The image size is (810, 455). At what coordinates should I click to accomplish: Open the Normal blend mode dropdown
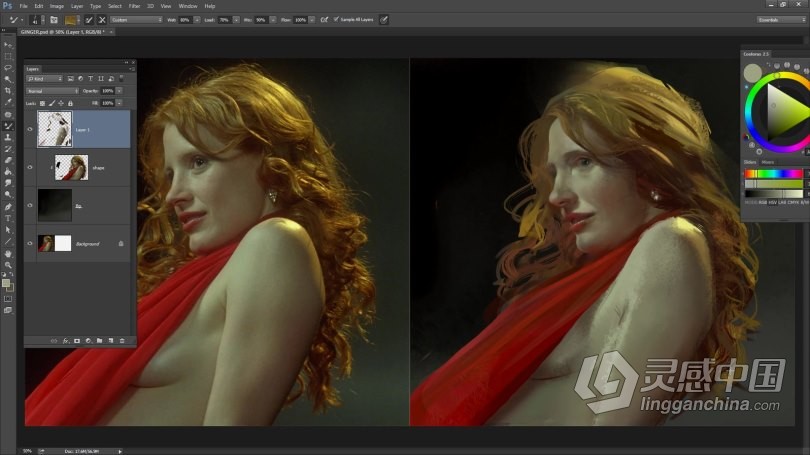(x=53, y=91)
